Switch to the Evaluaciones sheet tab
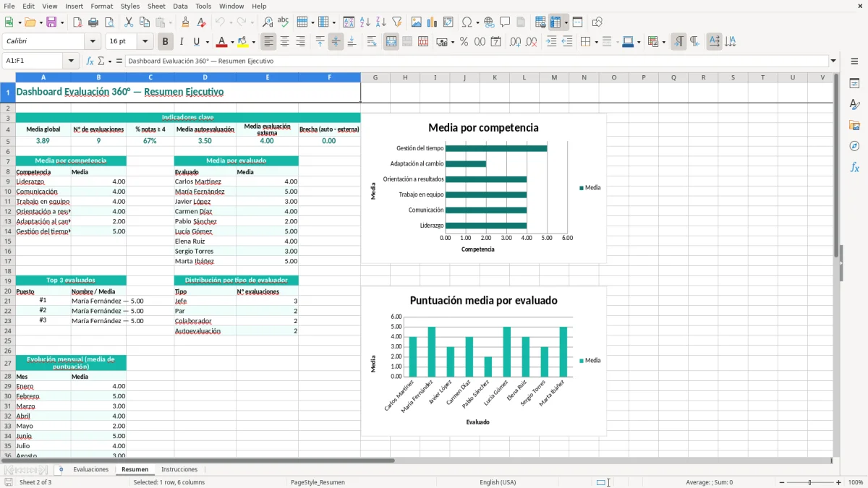The width and height of the screenshot is (868, 488). pos(91,470)
